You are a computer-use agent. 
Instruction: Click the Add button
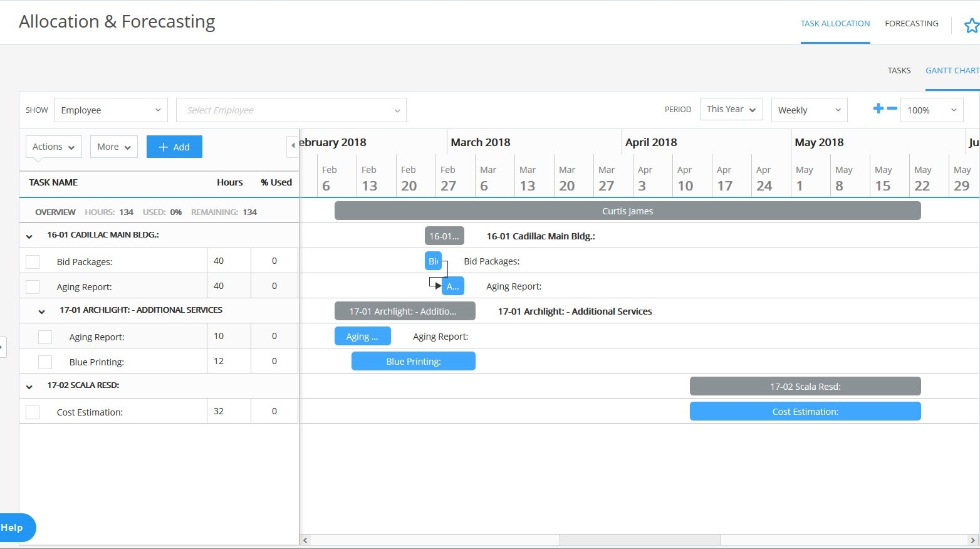(174, 146)
